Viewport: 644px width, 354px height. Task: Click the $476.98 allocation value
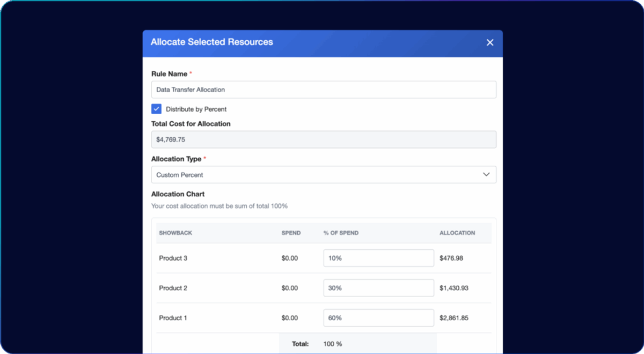[451, 258]
